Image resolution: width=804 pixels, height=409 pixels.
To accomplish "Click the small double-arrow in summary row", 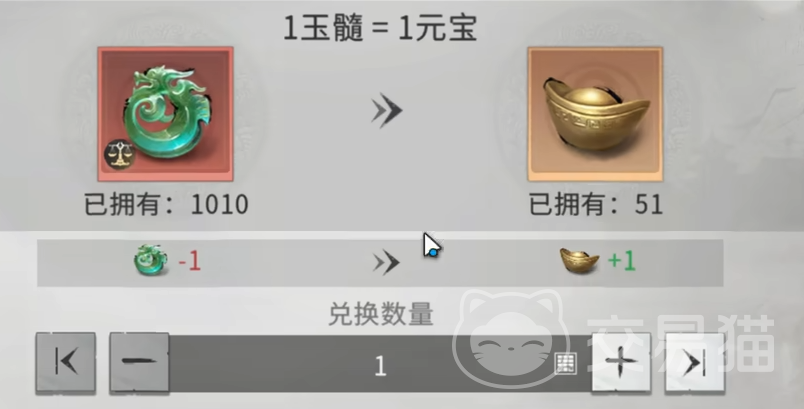I will 386,262.
